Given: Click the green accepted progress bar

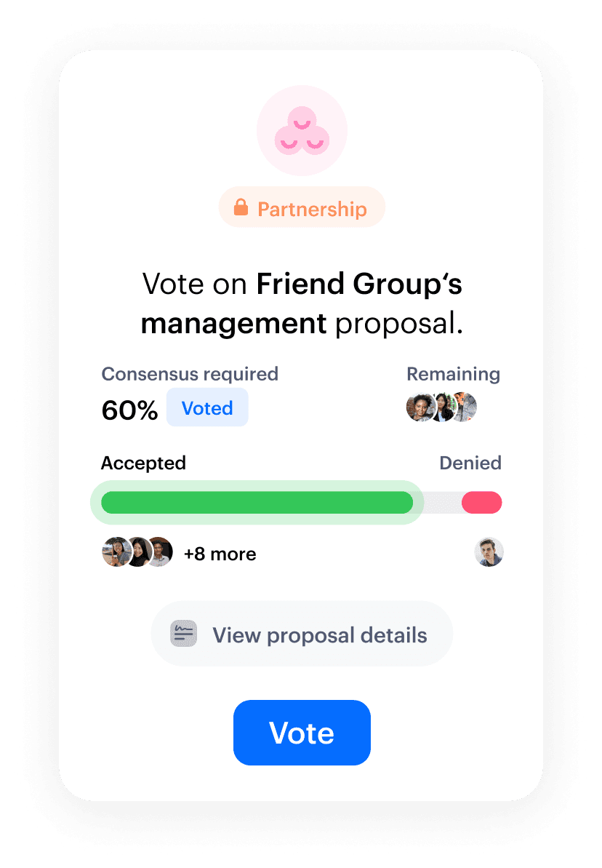Looking at the screenshot, I should tap(257, 503).
